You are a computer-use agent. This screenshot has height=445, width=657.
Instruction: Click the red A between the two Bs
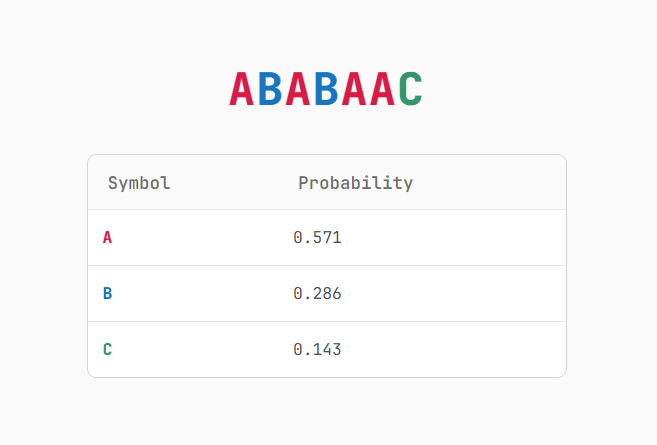pos(298,89)
